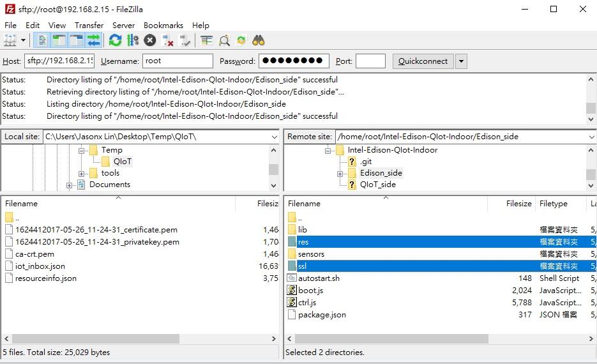Click the Port input field
This screenshot has width=597, height=364.
click(370, 61)
